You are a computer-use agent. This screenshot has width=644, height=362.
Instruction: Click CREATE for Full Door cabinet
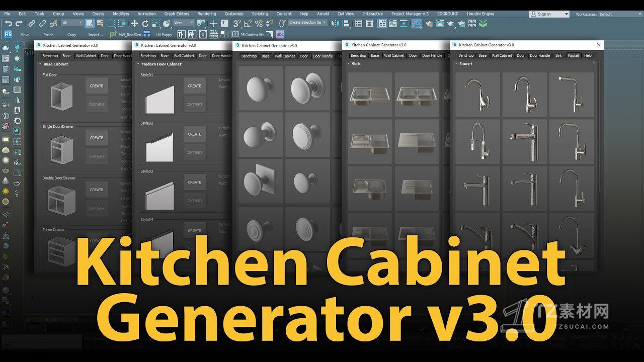pos(97,86)
